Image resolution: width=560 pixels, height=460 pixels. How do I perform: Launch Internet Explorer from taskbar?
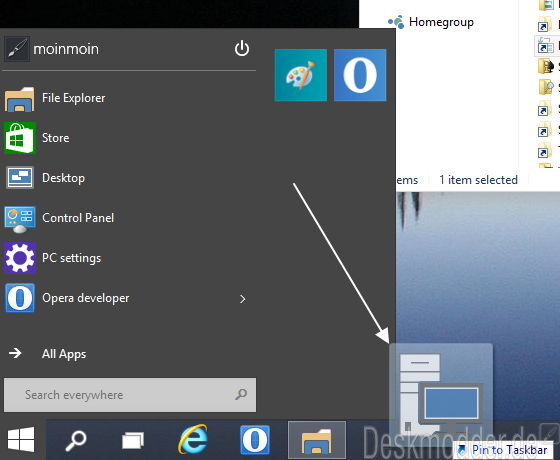click(193, 440)
